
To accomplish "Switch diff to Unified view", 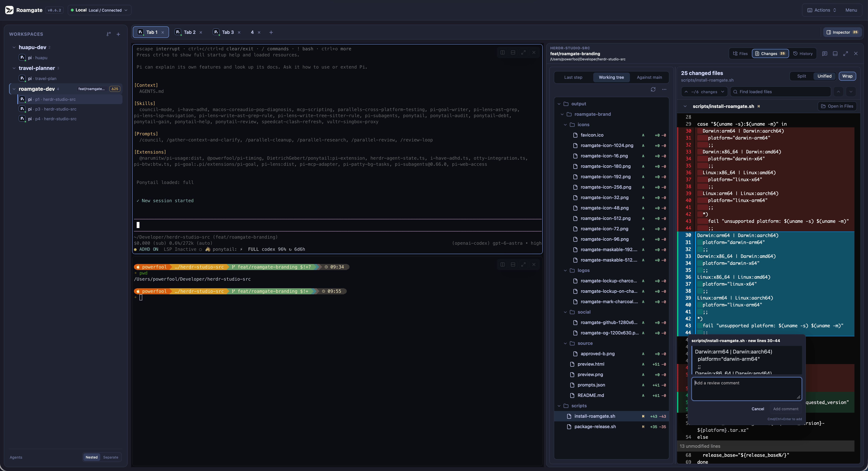I will (x=824, y=76).
